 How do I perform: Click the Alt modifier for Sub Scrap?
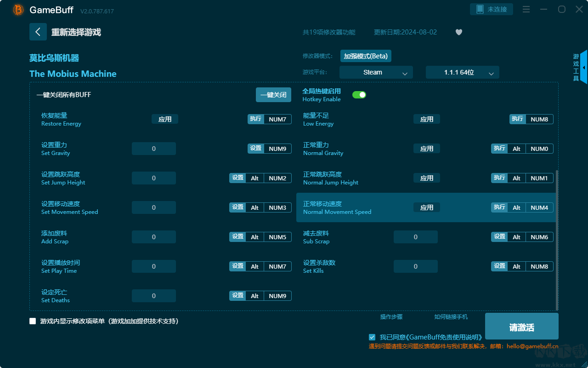(x=516, y=237)
